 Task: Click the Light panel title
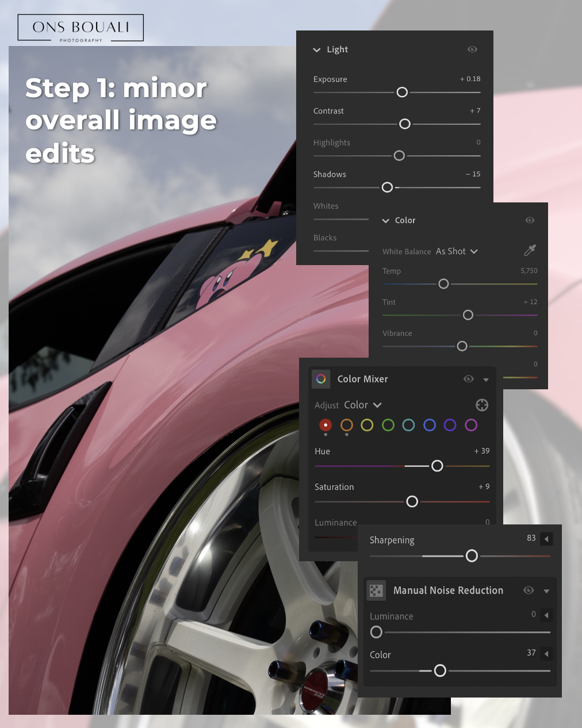tap(338, 49)
